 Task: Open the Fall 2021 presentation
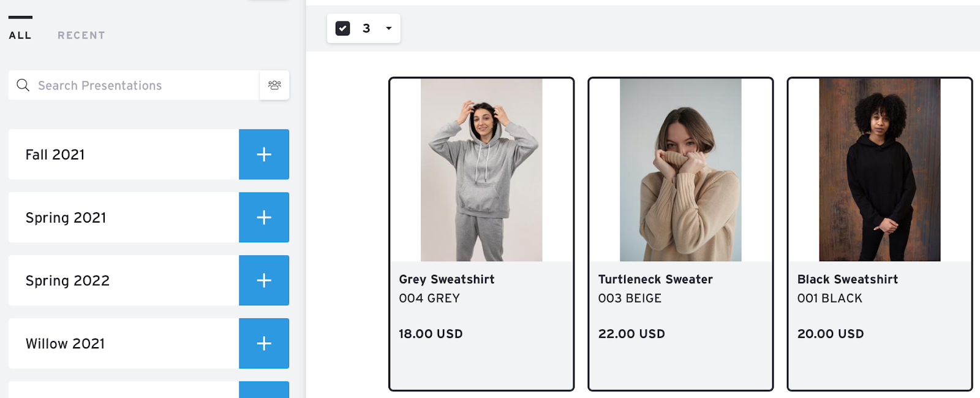pos(123,155)
